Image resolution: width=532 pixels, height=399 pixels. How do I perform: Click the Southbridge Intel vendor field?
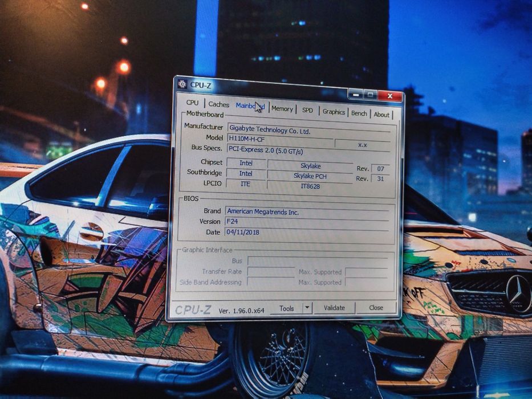(246, 173)
